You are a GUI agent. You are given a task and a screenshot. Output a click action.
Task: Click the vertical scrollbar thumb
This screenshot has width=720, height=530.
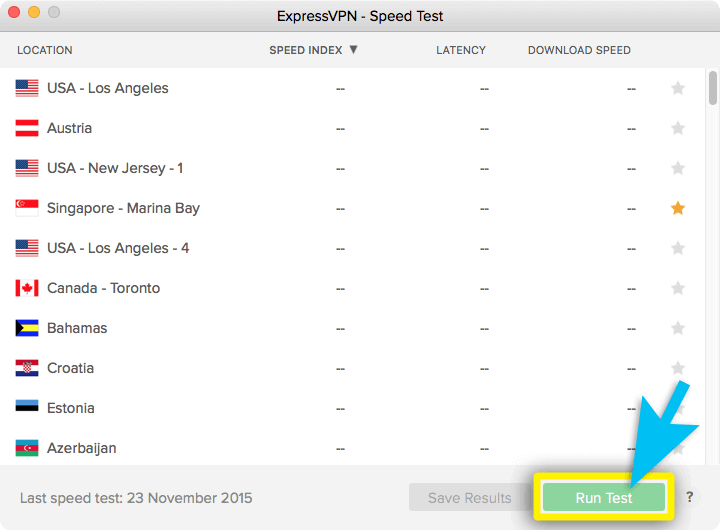point(712,88)
